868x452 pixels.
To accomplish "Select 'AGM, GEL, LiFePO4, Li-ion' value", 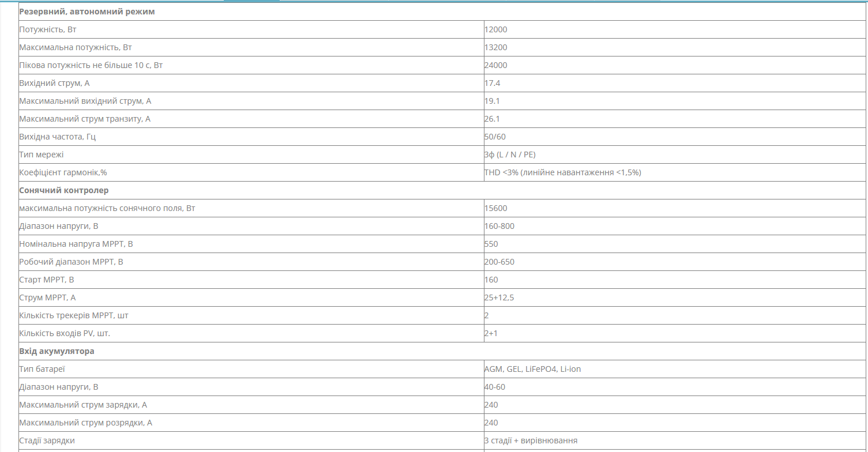I will pyautogui.click(x=533, y=369).
